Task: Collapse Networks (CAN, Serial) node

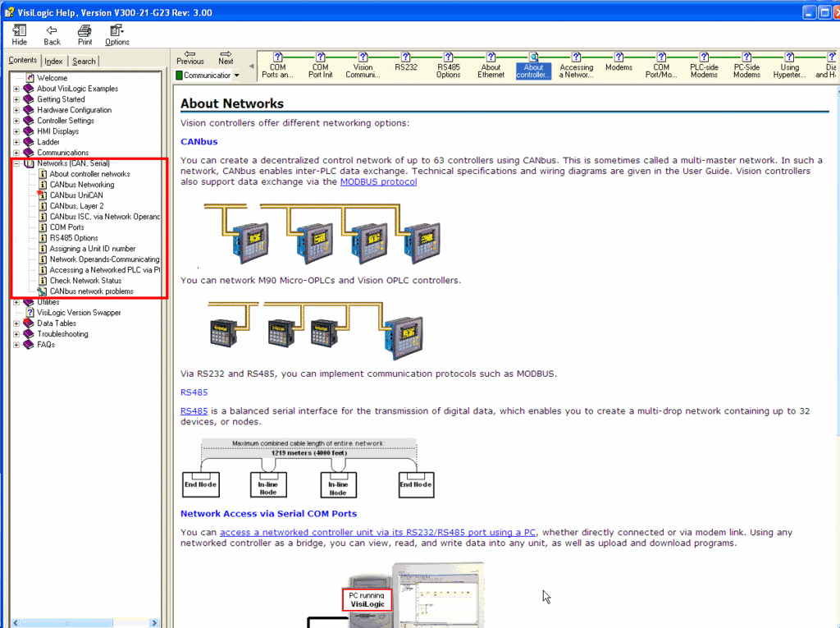Action: (16, 163)
